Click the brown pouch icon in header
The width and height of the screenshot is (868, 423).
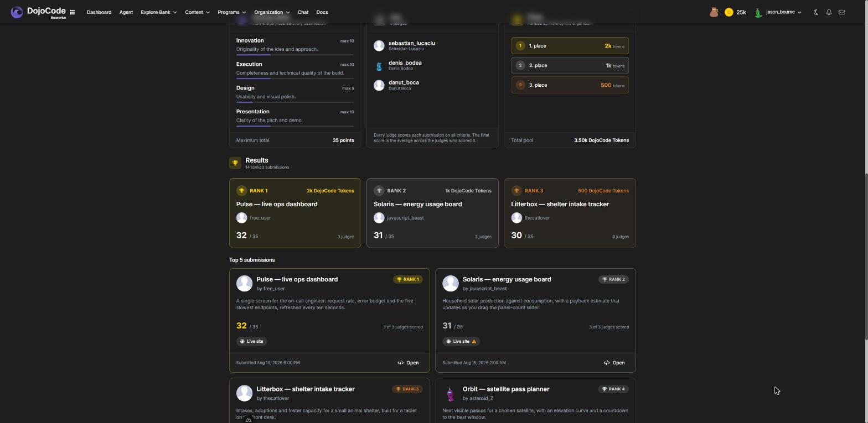point(714,12)
